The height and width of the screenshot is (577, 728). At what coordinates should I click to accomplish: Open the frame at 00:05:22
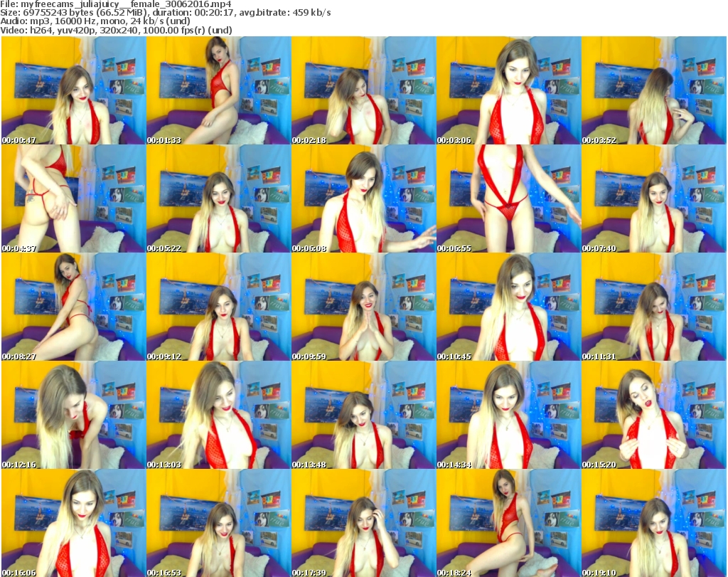click(219, 198)
